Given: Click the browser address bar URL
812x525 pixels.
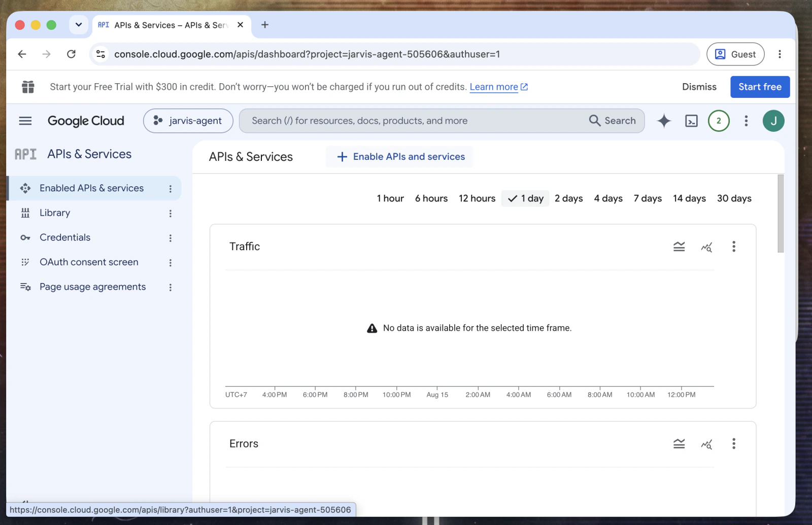Looking at the screenshot, I should [x=307, y=54].
